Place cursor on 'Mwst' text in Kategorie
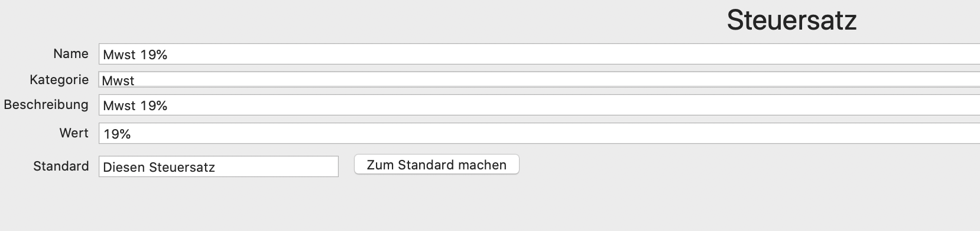 118,81
